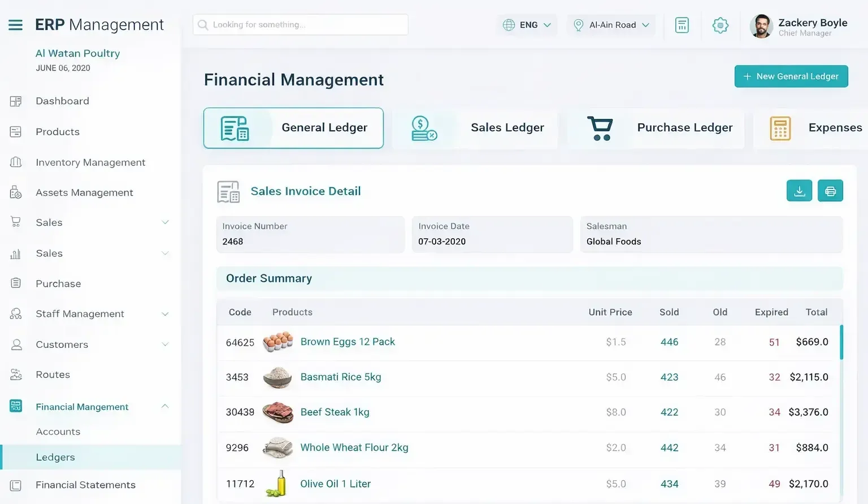
Task: Click the order table vertical scrollbar
Action: [x=841, y=342]
